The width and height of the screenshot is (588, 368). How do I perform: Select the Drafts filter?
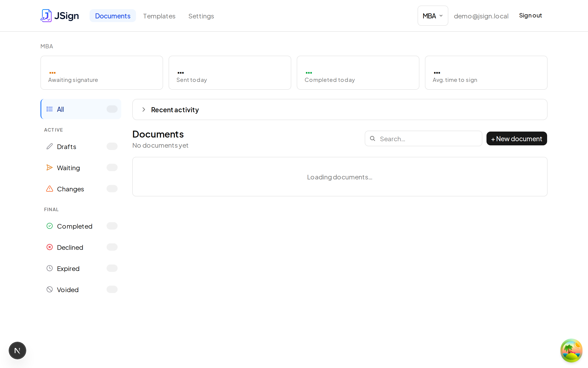(81, 147)
